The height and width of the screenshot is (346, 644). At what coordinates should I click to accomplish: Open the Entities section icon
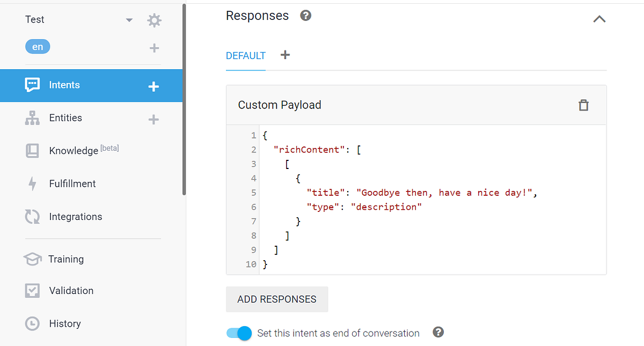(x=33, y=117)
